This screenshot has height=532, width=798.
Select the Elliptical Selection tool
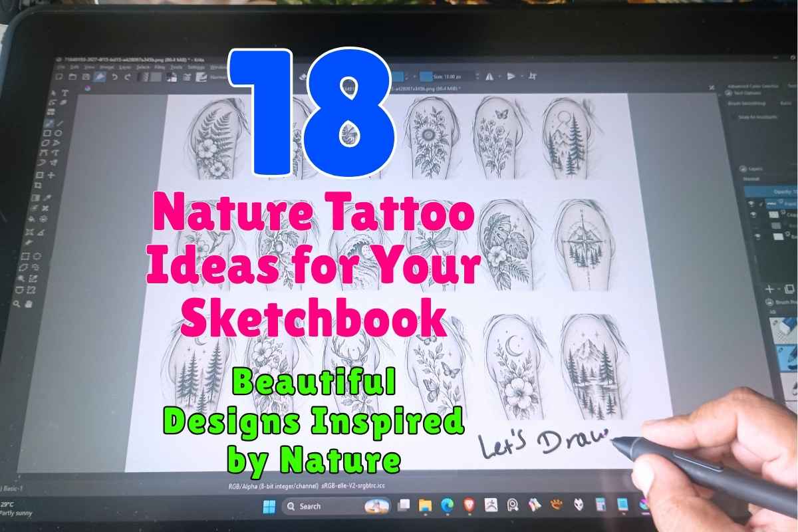point(37,256)
